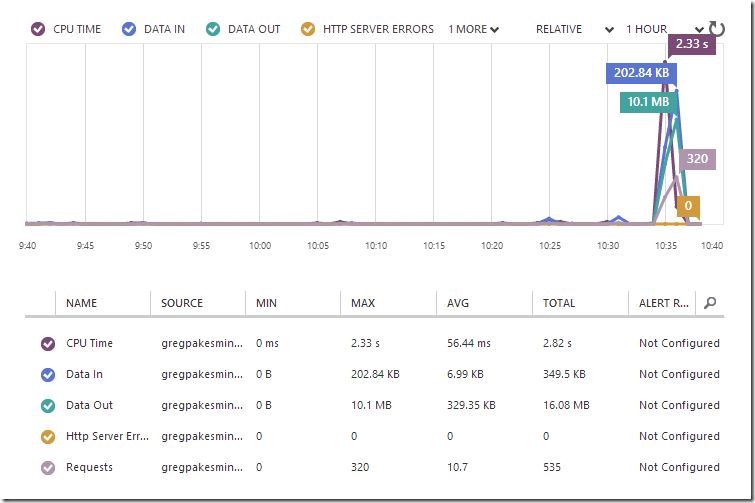Toggle the DATA IN metric checkmark above the chart
This screenshot has height=503, width=755.
pos(129,29)
